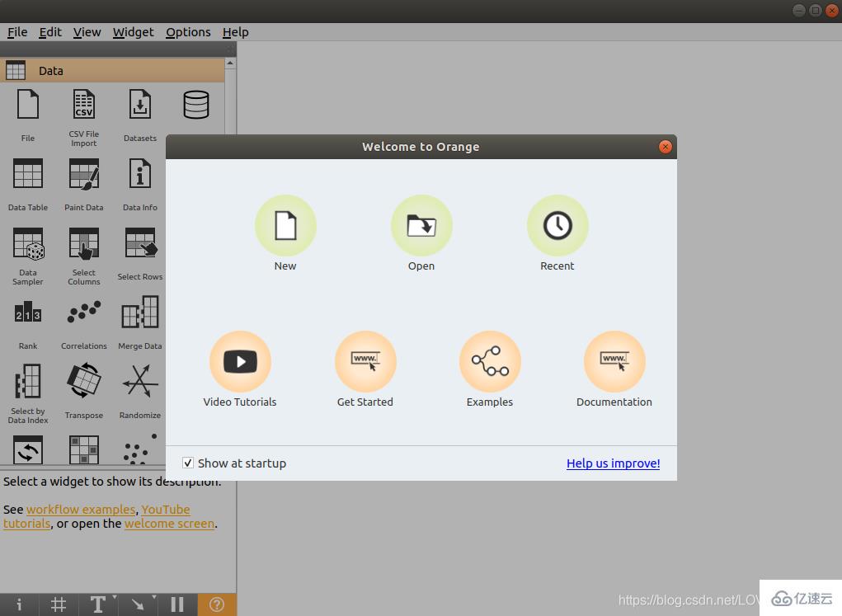This screenshot has width=842, height=616.
Task: Click the replace-arrows widget in the bottom row
Action: (28, 450)
